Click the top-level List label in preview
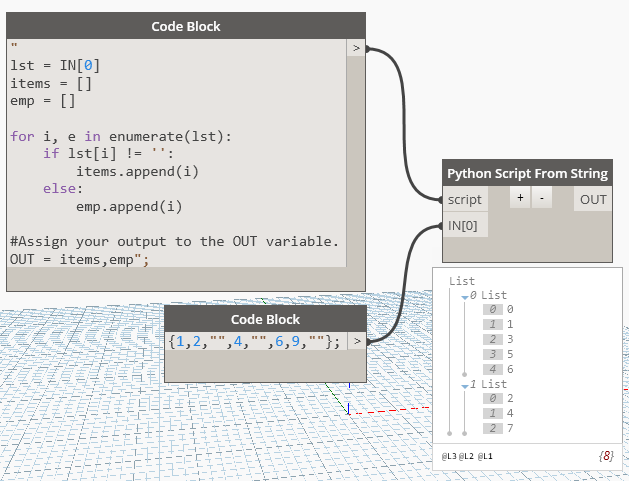This screenshot has height=481, width=629. click(462, 281)
